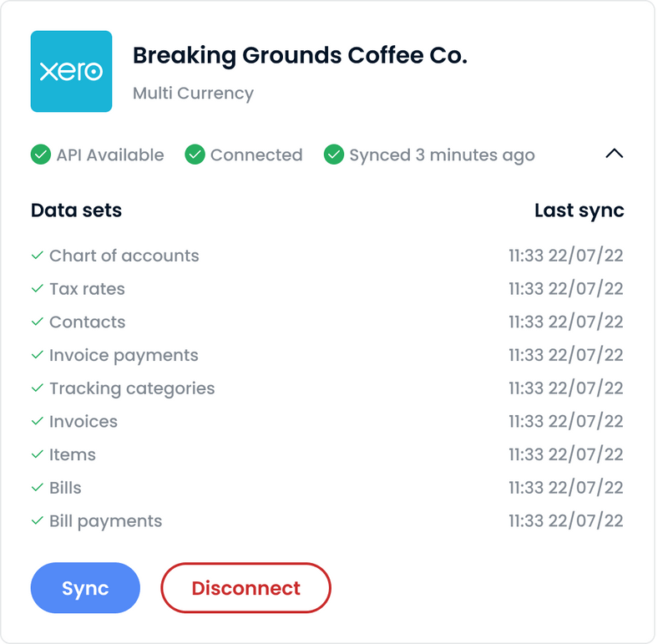Click the checkmark beside Tracking categories
The image size is (668, 644).
(x=36, y=388)
